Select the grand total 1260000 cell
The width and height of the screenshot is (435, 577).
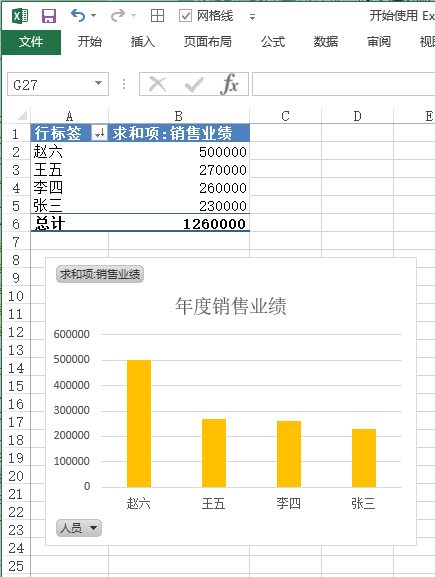coord(179,223)
